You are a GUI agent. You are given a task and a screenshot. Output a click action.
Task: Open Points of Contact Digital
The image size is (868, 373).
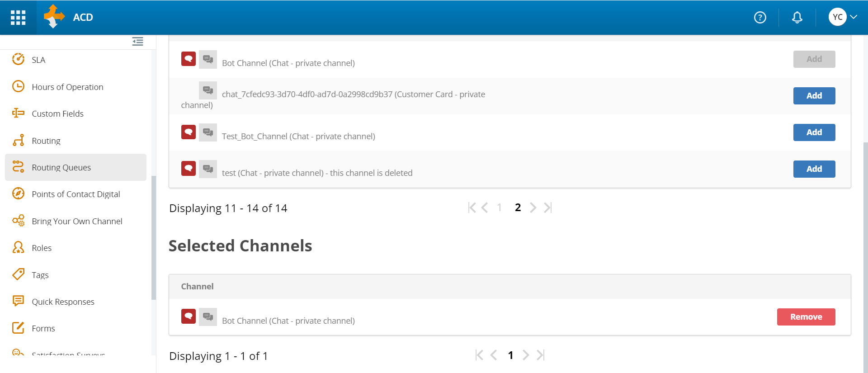pyautogui.click(x=75, y=194)
